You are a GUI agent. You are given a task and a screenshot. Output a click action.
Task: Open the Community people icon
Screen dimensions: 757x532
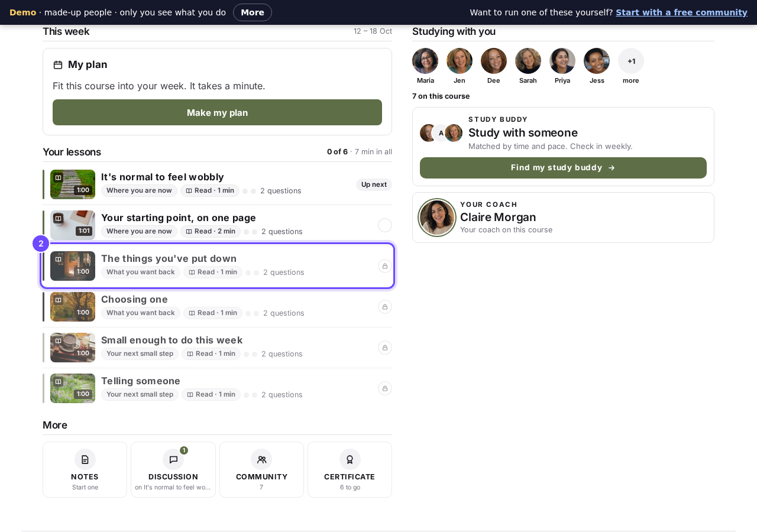261,459
